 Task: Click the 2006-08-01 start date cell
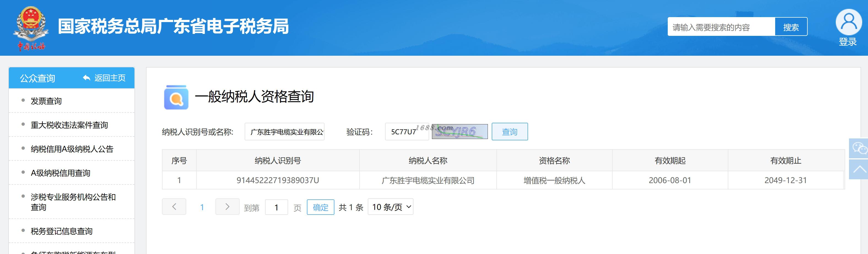point(670,180)
